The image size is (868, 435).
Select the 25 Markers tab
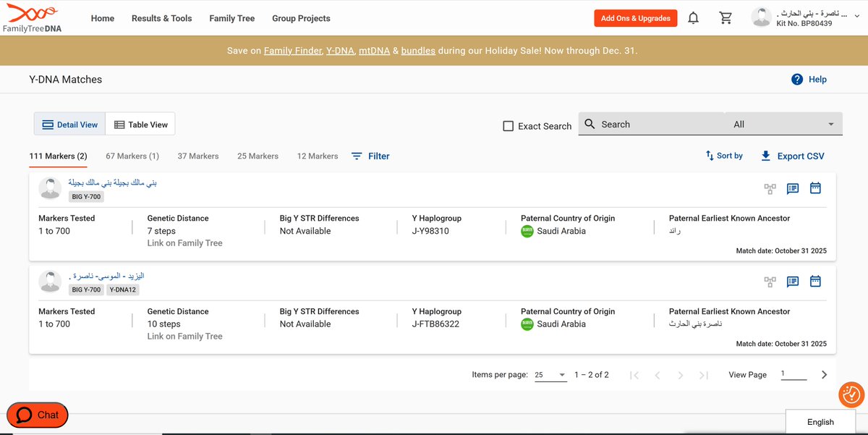258,156
